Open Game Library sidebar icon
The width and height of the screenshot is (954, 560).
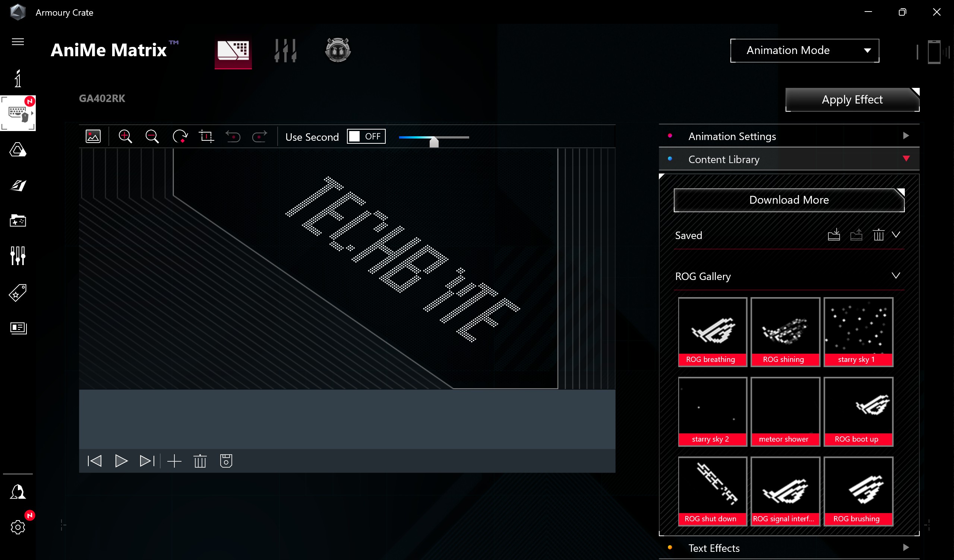[18, 220]
